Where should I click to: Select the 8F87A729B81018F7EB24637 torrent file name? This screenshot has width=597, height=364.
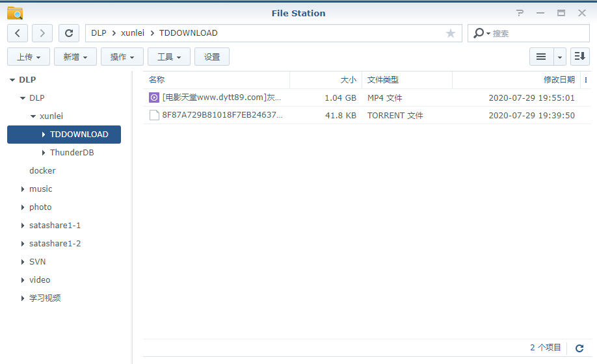point(222,115)
